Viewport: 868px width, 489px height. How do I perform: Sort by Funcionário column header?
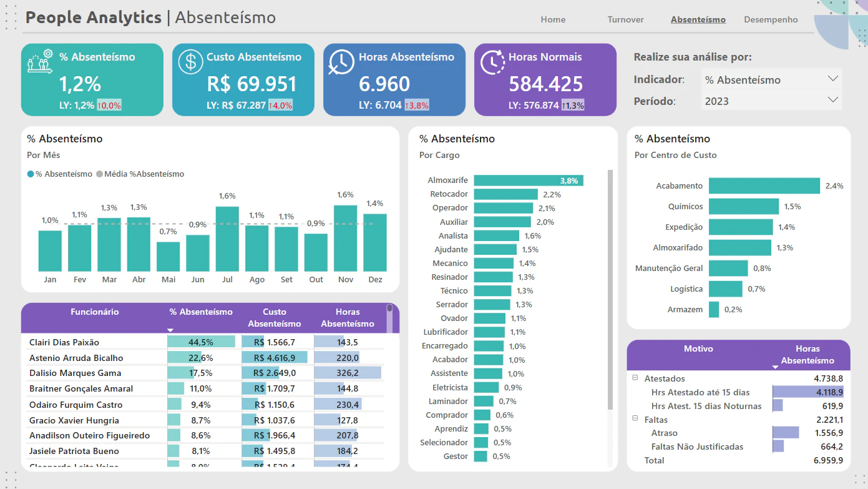tap(94, 312)
